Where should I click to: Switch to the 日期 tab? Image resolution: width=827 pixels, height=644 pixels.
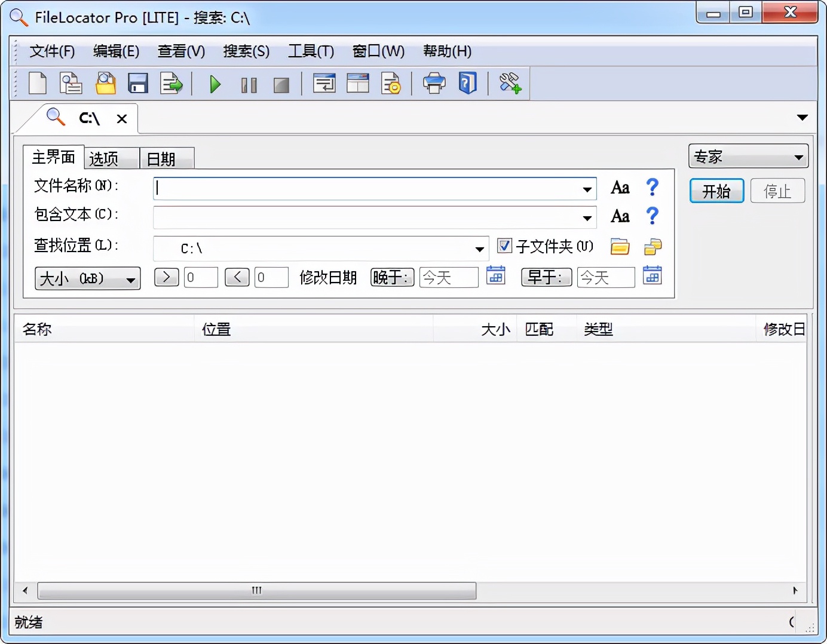(167, 159)
